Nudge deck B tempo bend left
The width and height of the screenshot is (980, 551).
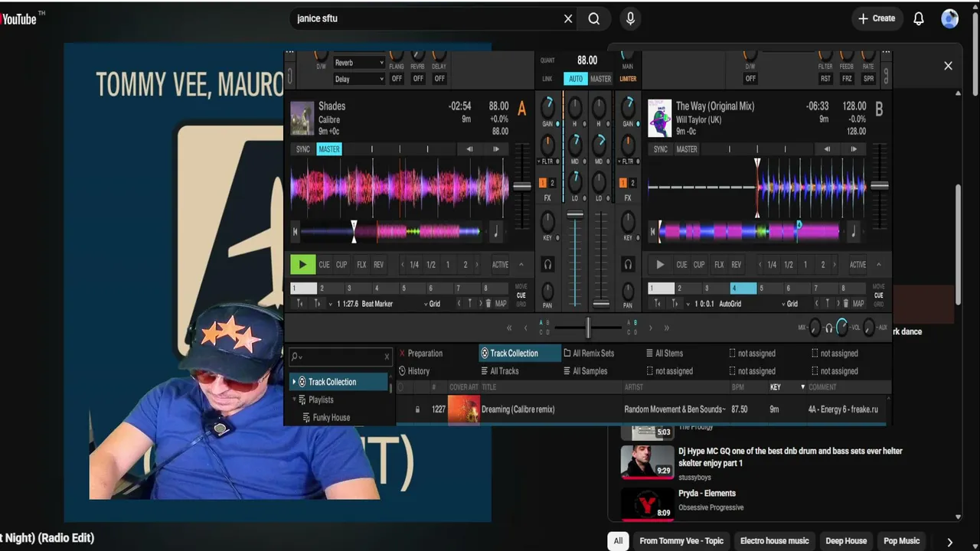pos(827,149)
